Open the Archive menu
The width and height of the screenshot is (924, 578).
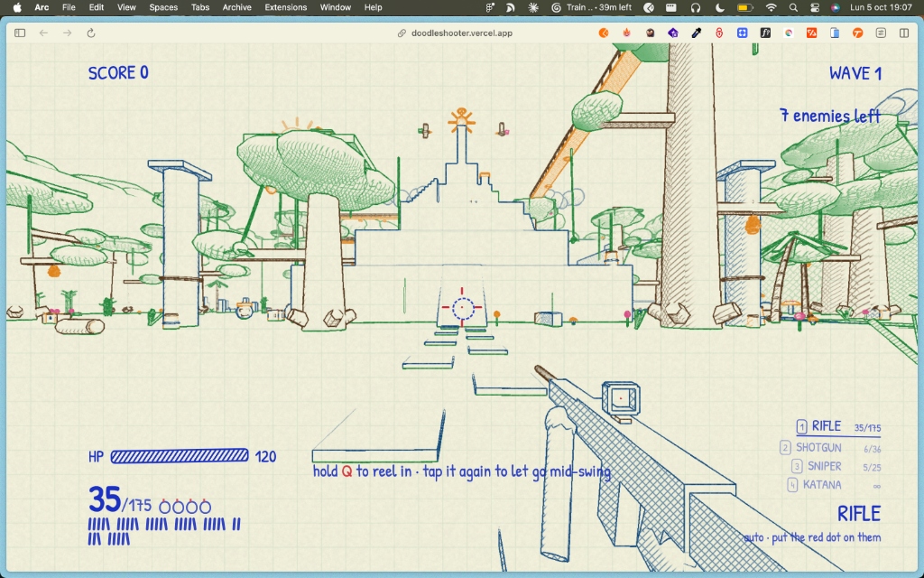pyautogui.click(x=237, y=7)
